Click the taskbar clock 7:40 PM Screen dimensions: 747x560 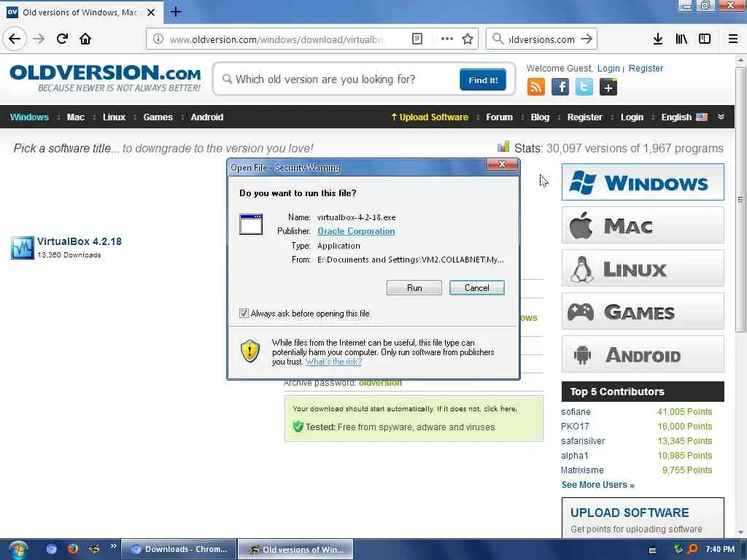pyautogui.click(x=720, y=549)
